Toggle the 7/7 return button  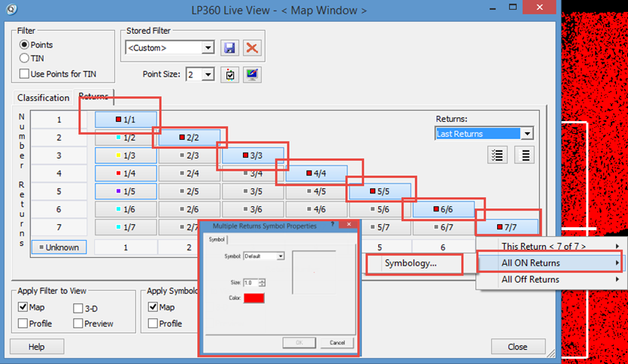point(507,227)
